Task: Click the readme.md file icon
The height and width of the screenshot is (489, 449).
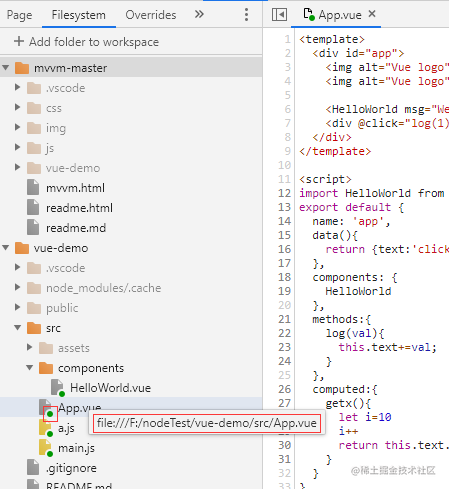Action: click(x=33, y=228)
